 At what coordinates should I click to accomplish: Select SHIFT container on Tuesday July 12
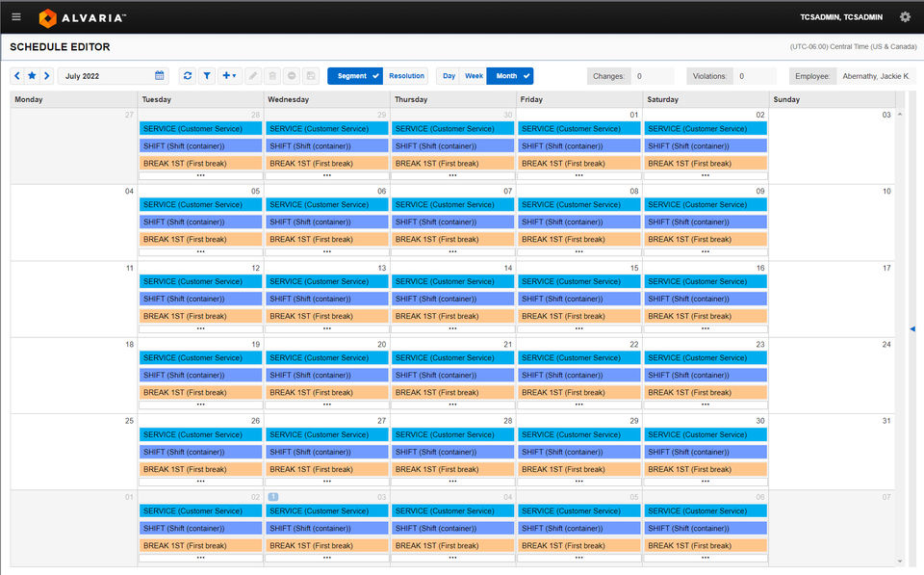(x=200, y=299)
